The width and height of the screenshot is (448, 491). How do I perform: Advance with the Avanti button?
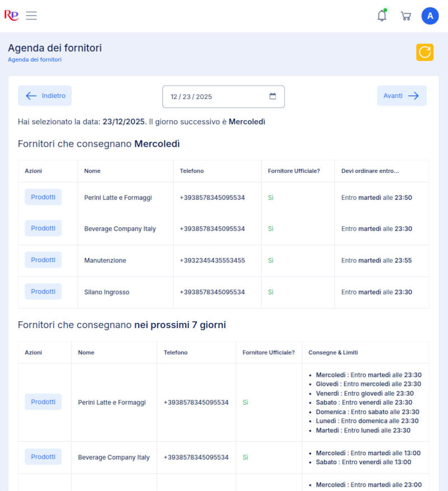pos(402,96)
